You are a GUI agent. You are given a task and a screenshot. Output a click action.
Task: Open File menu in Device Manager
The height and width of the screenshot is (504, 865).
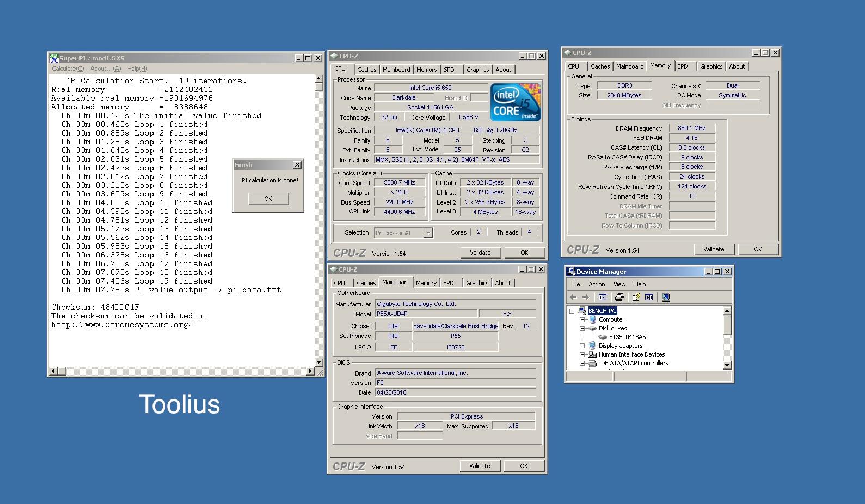(575, 284)
